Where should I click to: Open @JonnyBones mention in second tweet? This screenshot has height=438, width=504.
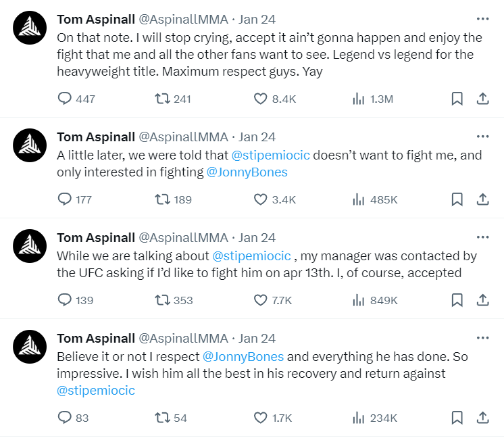247,172
